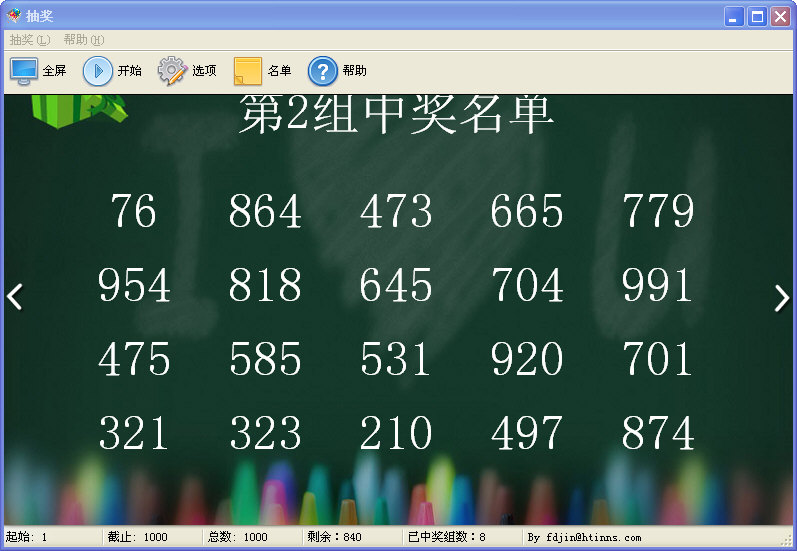Click status bar entry 起始: 1

tap(26, 537)
